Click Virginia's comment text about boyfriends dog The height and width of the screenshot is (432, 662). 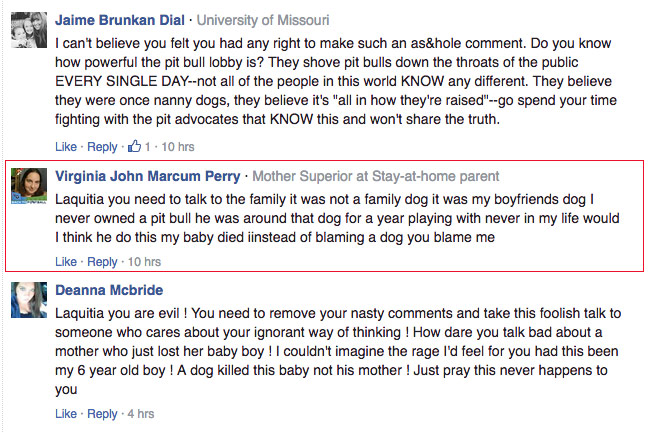(x=337, y=218)
